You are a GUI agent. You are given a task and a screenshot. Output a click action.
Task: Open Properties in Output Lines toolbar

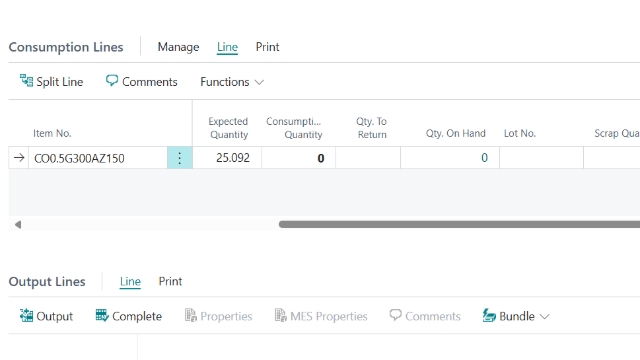218,316
